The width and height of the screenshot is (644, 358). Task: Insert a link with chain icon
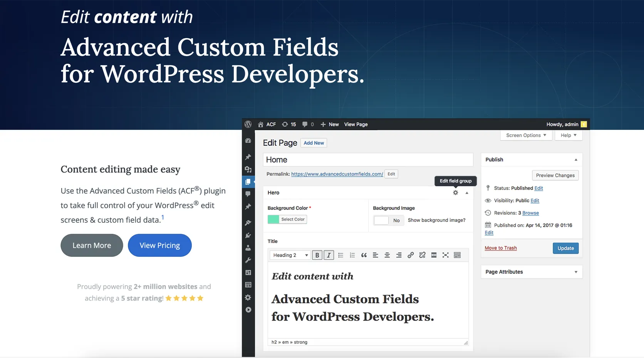click(411, 255)
